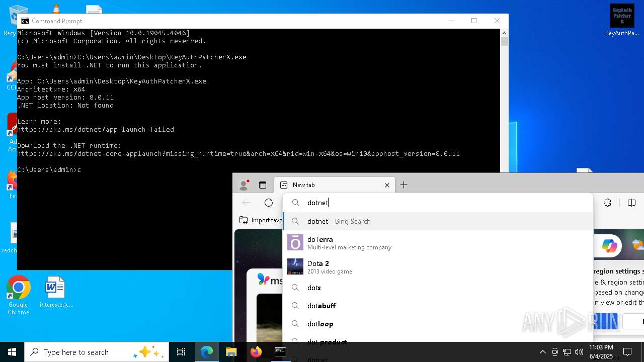Viewport: 644px width, 362px height.
Task: Open the volume tray icon
Action: click(x=579, y=352)
